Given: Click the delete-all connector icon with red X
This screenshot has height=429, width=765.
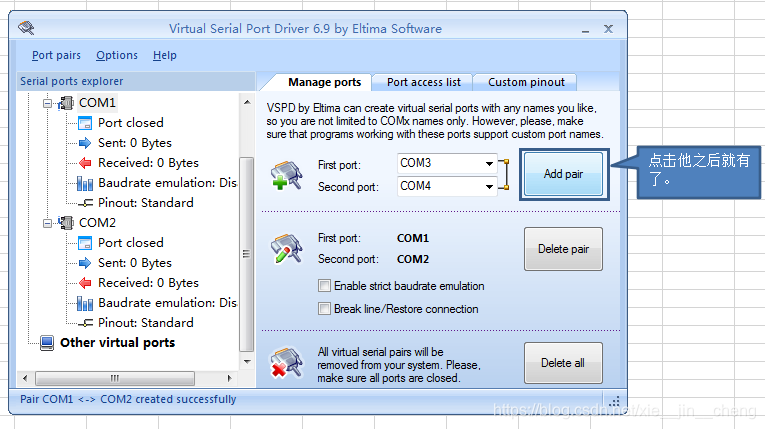Looking at the screenshot, I should click(286, 363).
